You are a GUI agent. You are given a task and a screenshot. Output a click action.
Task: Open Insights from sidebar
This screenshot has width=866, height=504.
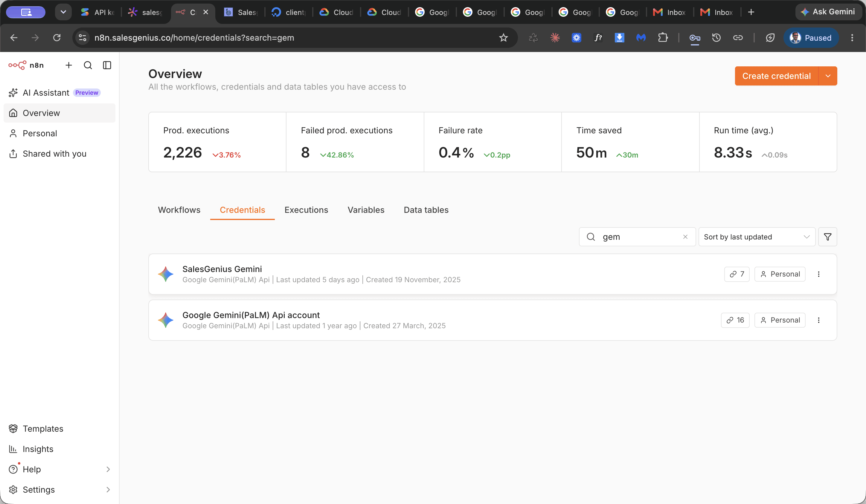[x=59, y=449]
